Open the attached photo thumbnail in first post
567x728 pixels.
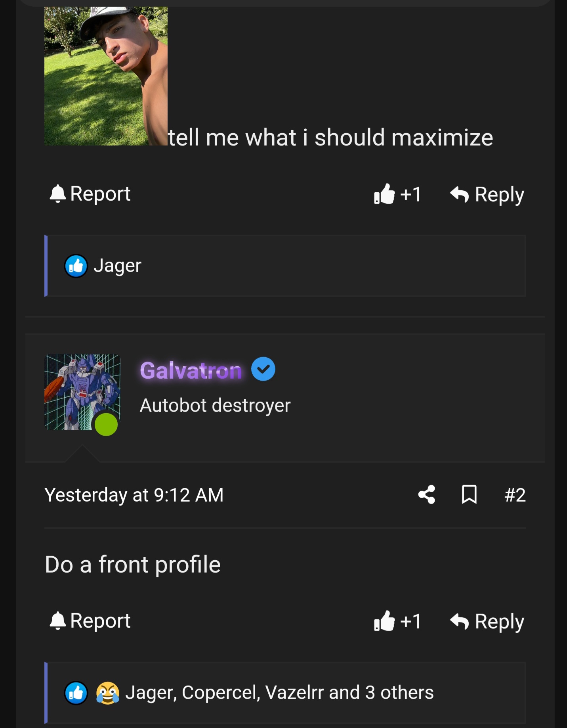tap(106, 76)
